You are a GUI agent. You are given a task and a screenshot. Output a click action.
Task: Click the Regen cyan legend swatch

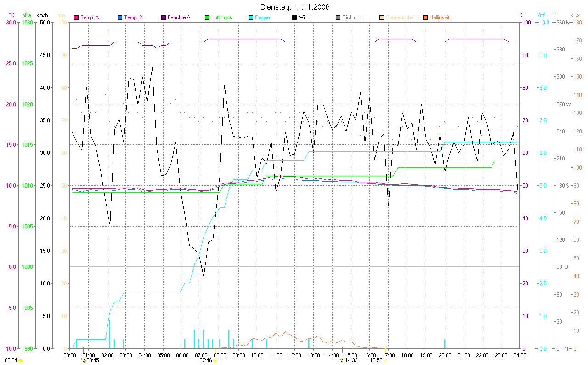251,17
